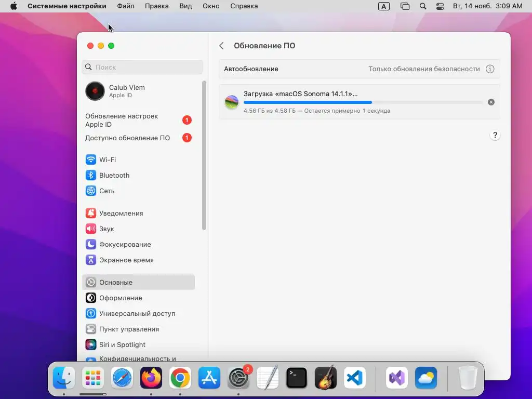The width and height of the screenshot is (532, 399).
Task: Launch GarageBand from the Dock
Action: click(326, 378)
